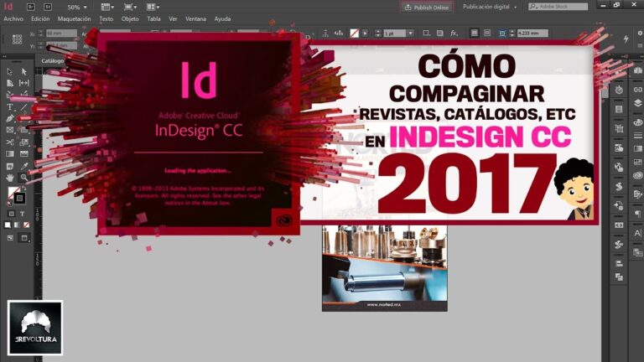The width and height of the screenshot is (644, 362).
Task: Apply Gradient in toolbox
Action: click(17, 225)
